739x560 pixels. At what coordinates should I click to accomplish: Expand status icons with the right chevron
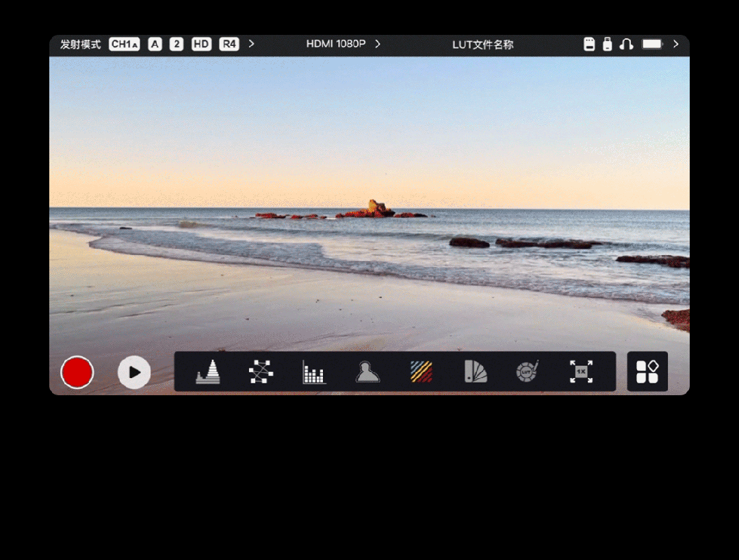[x=676, y=44]
